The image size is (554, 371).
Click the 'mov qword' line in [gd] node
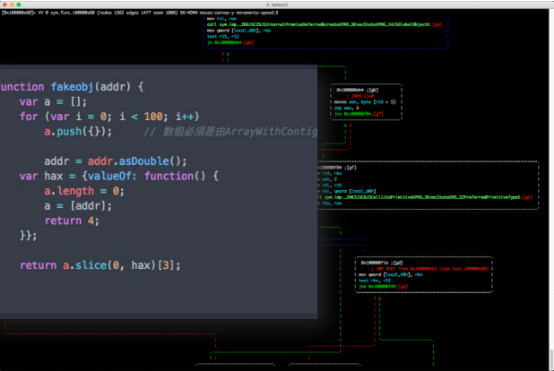pyautogui.click(x=390, y=275)
